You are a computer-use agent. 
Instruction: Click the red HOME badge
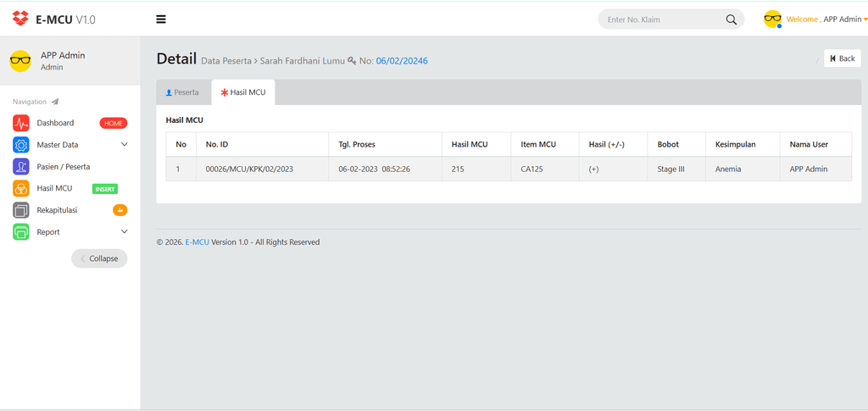[x=114, y=124]
